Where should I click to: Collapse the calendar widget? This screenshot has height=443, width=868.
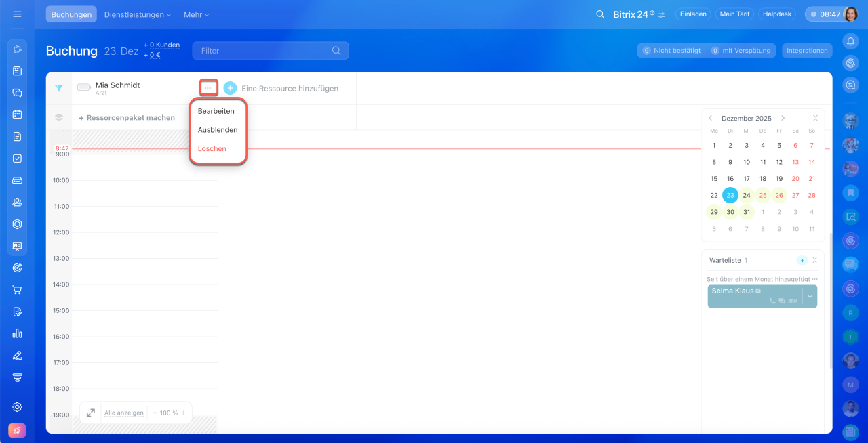pyautogui.click(x=815, y=118)
